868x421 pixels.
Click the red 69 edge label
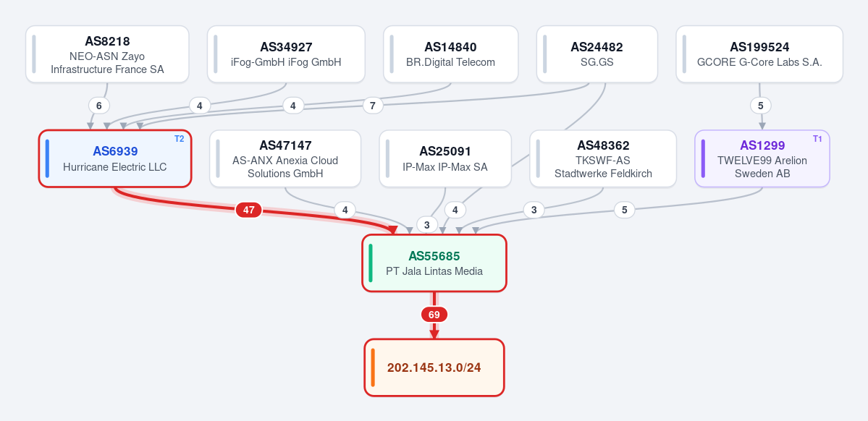tap(434, 315)
